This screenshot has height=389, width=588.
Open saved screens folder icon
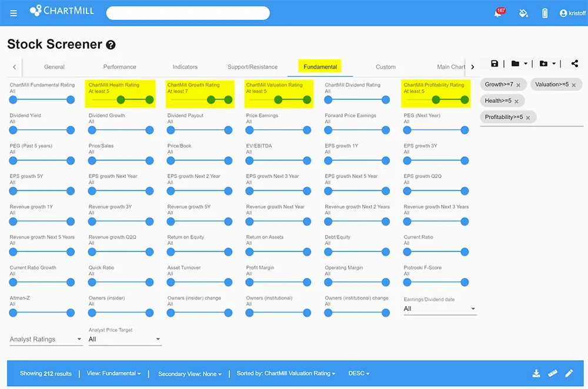(x=515, y=63)
